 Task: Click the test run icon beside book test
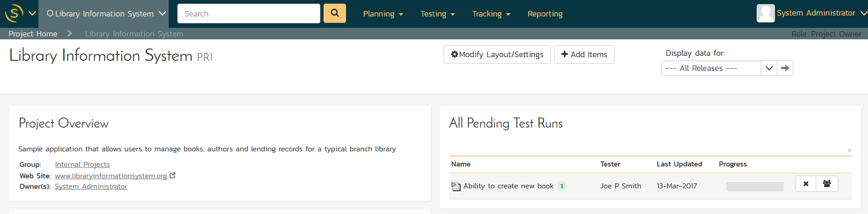pyautogui.click(x=456, y=186)
